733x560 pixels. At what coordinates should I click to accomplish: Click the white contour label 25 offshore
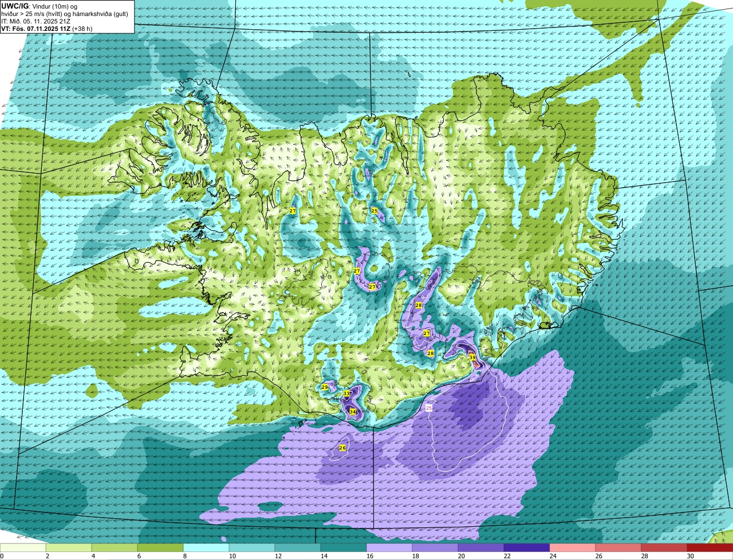pyautogui.click(x=429, y=408)
